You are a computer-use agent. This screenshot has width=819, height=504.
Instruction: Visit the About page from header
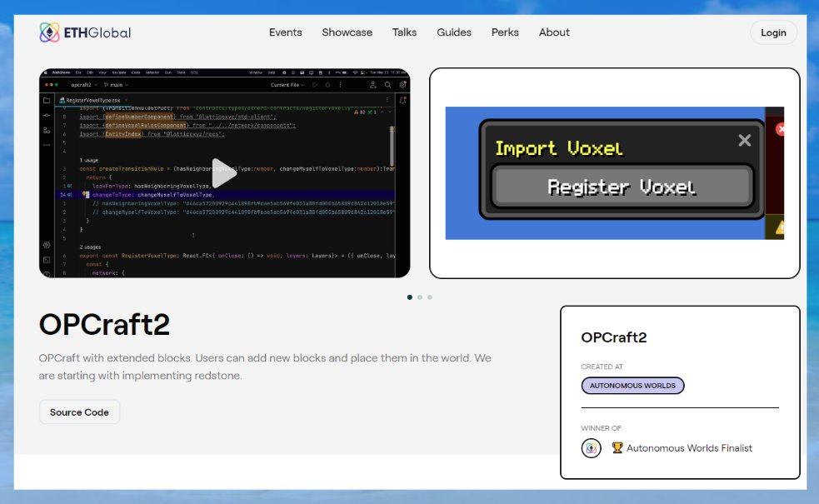554,32
